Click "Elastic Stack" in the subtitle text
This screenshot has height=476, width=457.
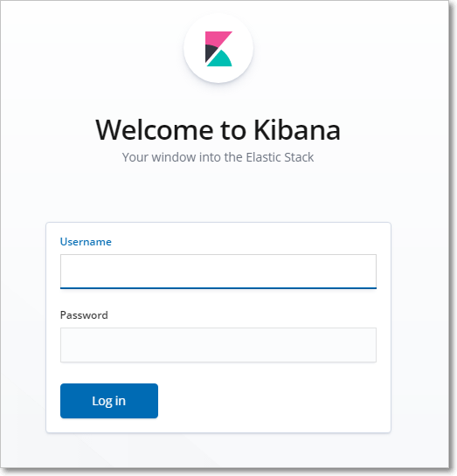tap(280, 157)
